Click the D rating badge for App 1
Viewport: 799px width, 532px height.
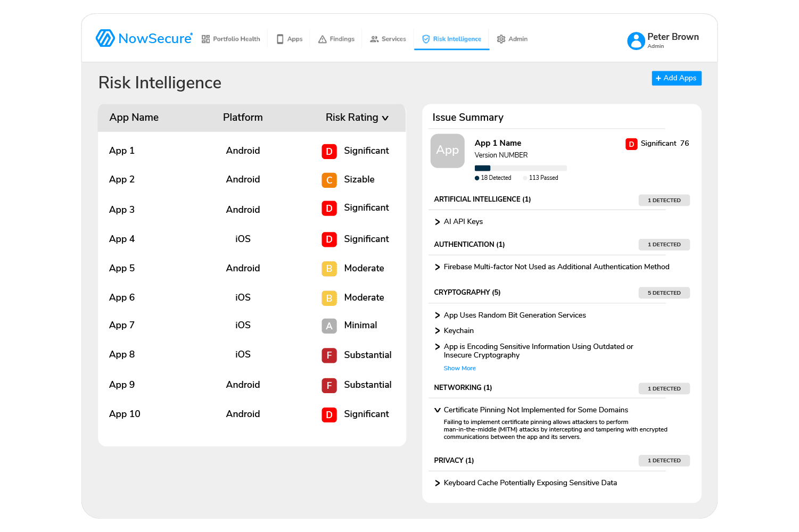(329, 152)
